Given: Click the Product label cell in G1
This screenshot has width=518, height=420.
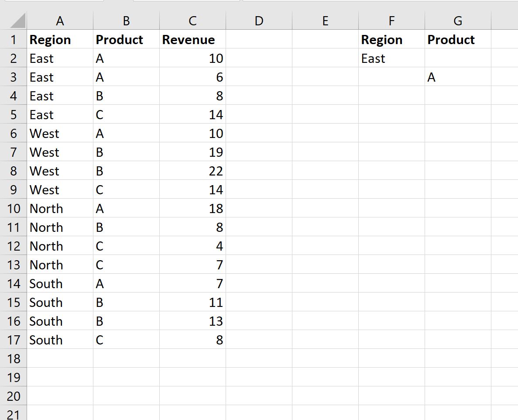Looking at the screenshot, I should pos(457,39).
